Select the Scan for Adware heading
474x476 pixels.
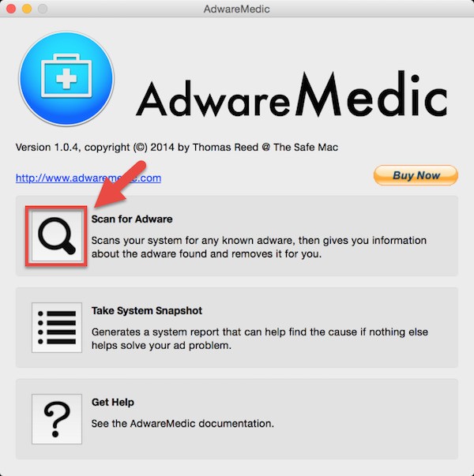tap(132, 219)
